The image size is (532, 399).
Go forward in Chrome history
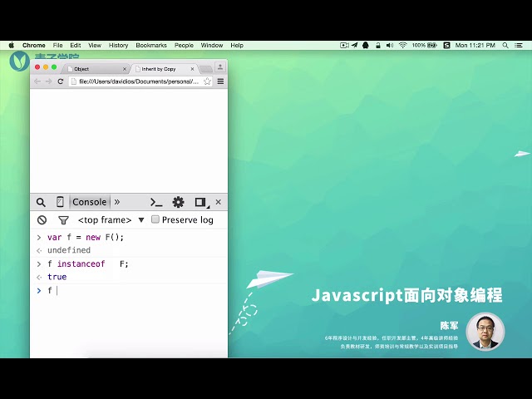49,81
